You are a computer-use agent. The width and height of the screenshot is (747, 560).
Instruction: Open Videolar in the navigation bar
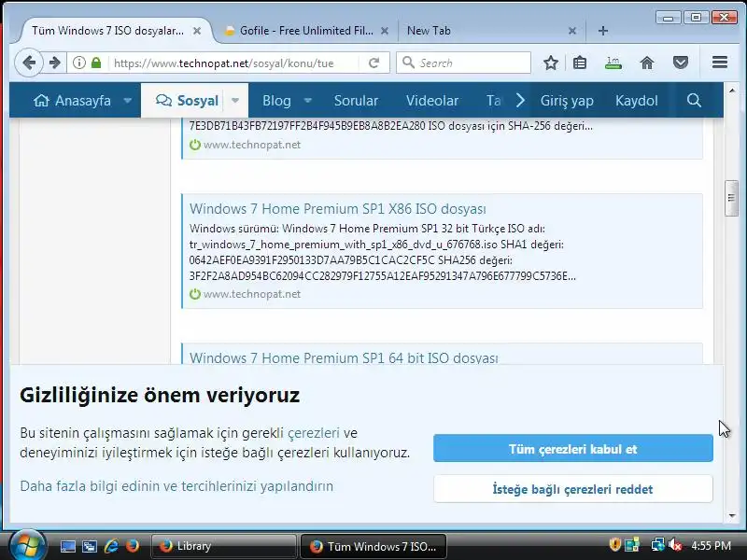tap(432, 101)
